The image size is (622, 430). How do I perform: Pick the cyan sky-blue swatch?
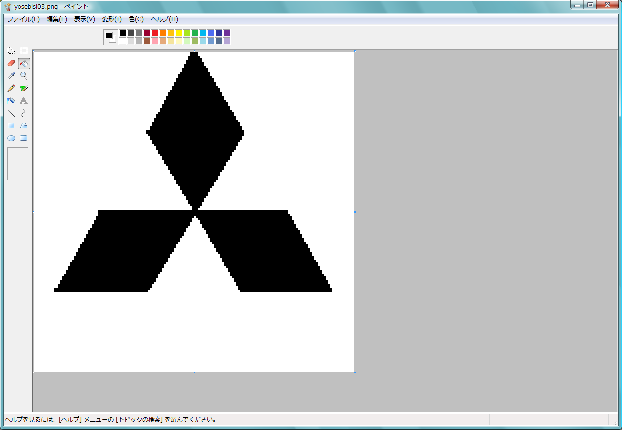click(x=203, y=33)
